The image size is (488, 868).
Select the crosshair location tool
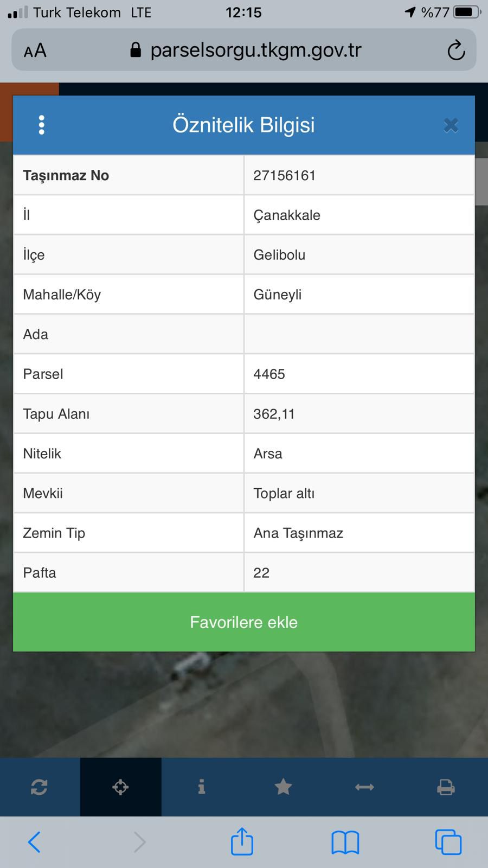pyautogui.click(x=120, y=787)
